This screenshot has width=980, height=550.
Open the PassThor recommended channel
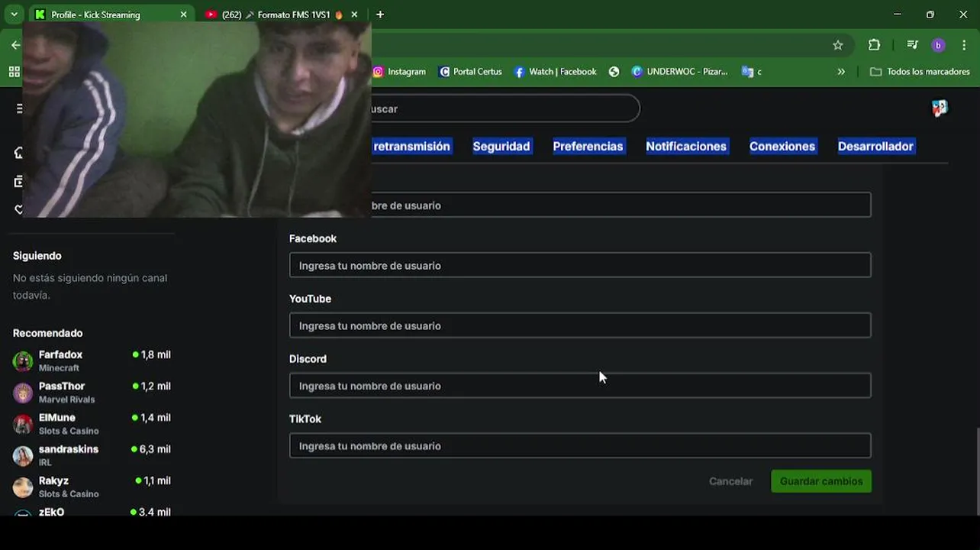[x=92, y=393]
